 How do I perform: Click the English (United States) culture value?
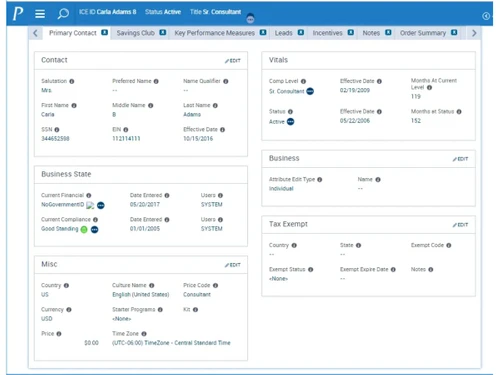coord(141,295)
